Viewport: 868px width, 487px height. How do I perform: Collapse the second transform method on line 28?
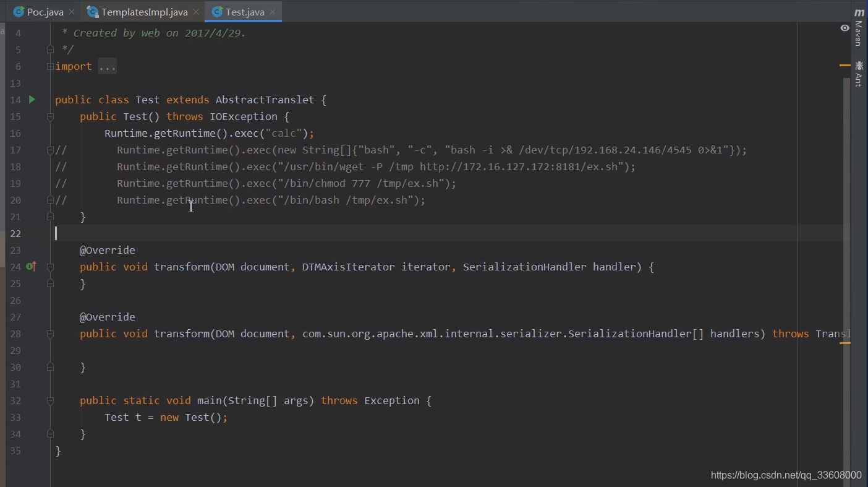pos(50,334)
